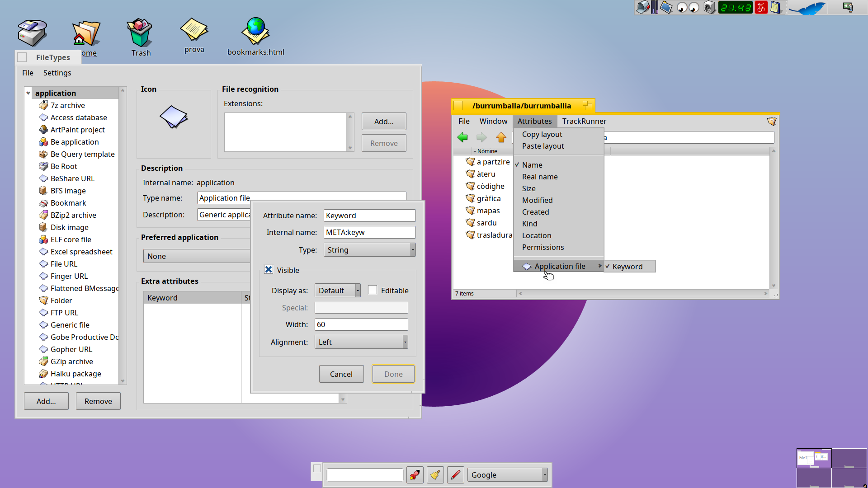This screenshot has height=488, width=868.
Task: Select Copy layout from Attributes menu
Action: point(542,134)
